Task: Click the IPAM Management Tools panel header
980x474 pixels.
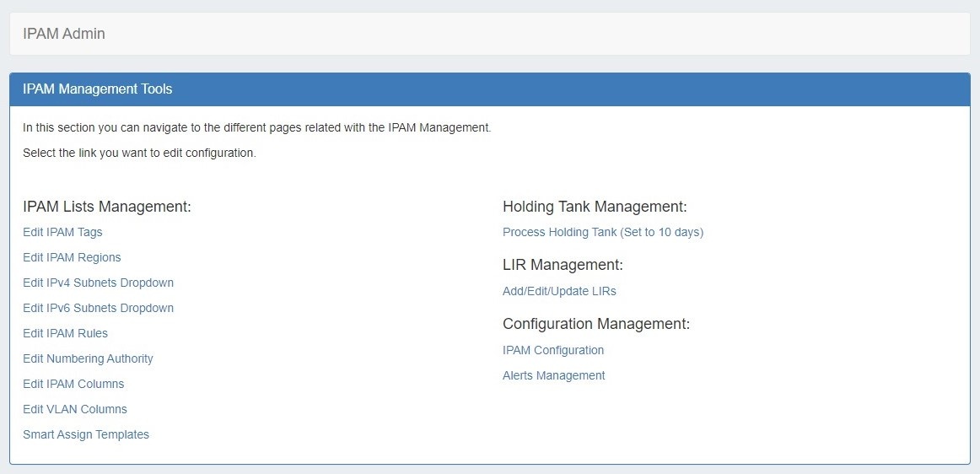Action: pyautogui.click(x=98, y=89)
